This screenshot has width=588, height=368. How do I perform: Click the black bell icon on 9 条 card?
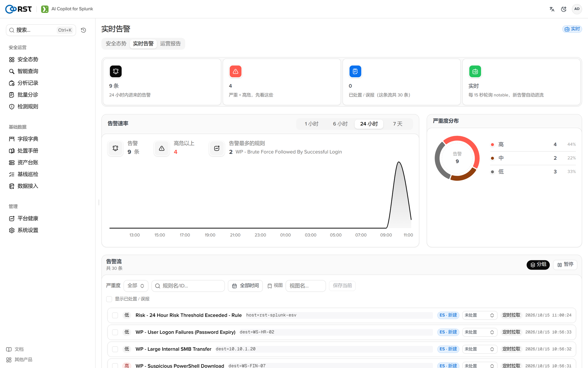coord(116,71)
